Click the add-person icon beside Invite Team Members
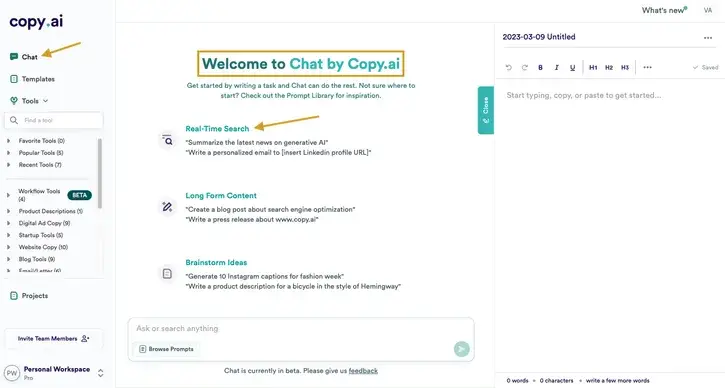 tap(85, 339)
